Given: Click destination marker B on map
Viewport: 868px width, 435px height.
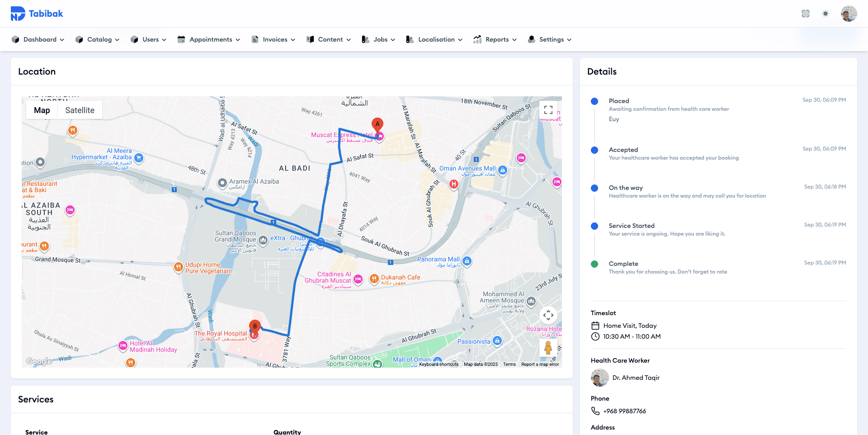Looking at the screenshot, I should click(255, 326).
